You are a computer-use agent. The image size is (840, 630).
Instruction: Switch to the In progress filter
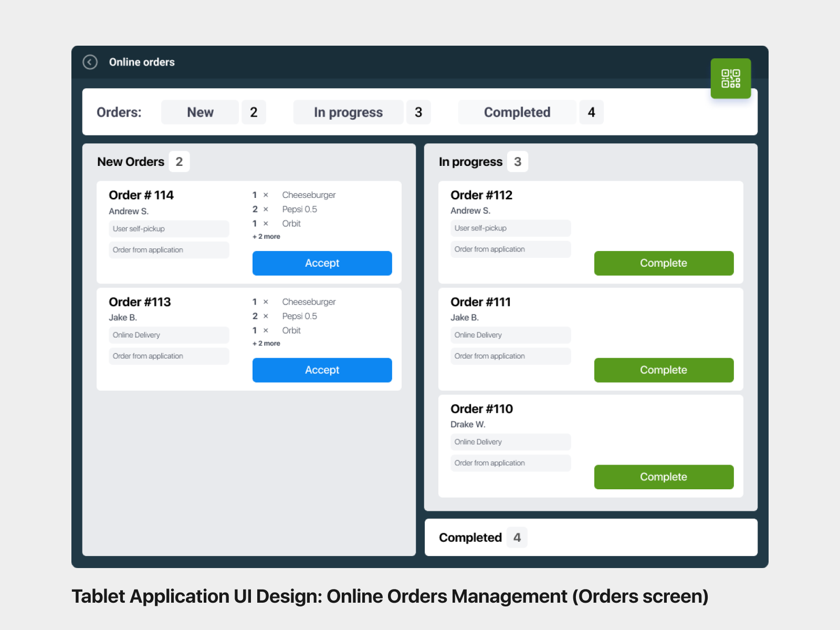[x=348, y=112]
